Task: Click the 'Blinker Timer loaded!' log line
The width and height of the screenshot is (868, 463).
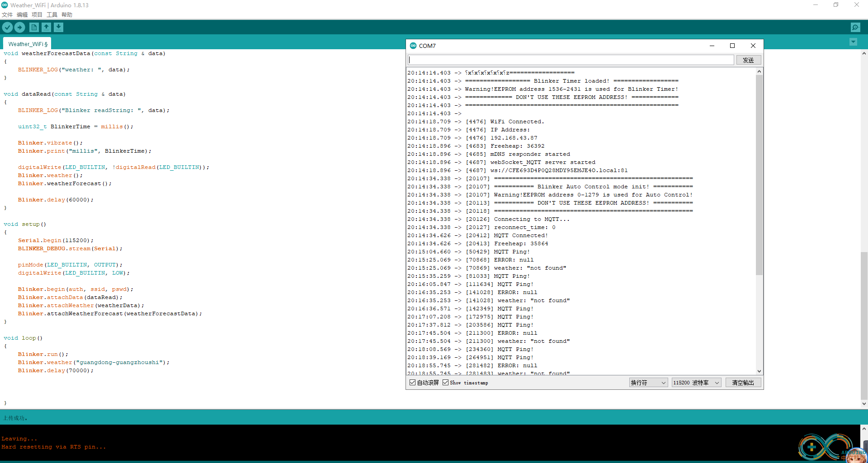Action: (x=542, y=81)
